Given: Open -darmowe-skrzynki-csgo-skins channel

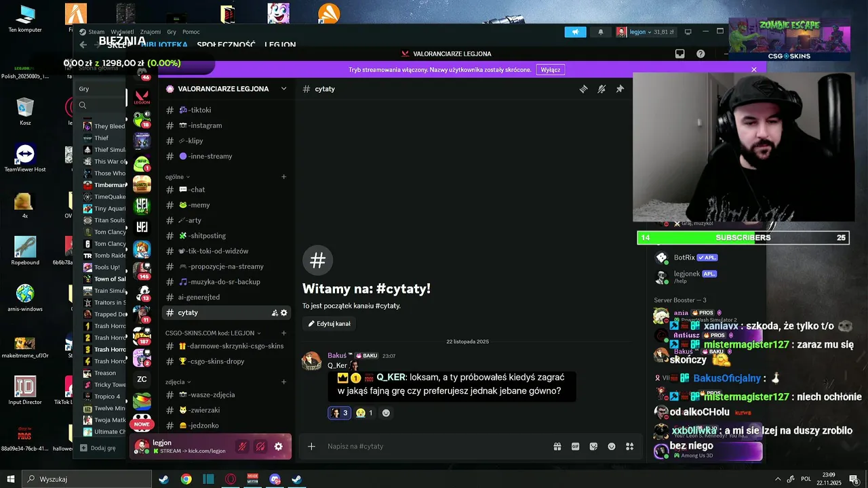Looking at the screenshot, I should 227,346.
